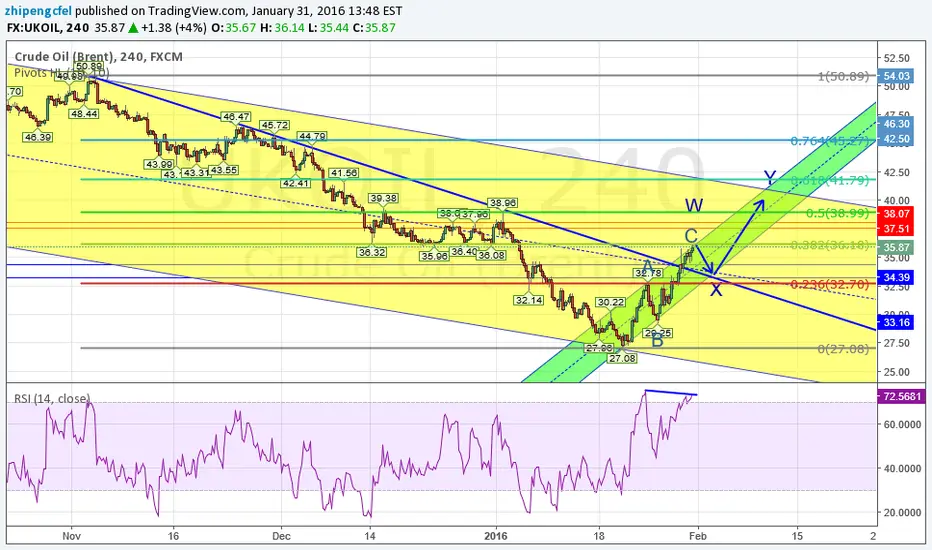
Task: Select the wave Y annotation
Action: (770, 177)
